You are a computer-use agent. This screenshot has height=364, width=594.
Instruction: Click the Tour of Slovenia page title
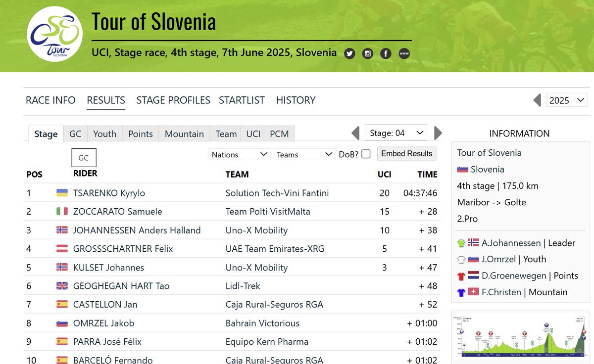[x=154, y=22]
